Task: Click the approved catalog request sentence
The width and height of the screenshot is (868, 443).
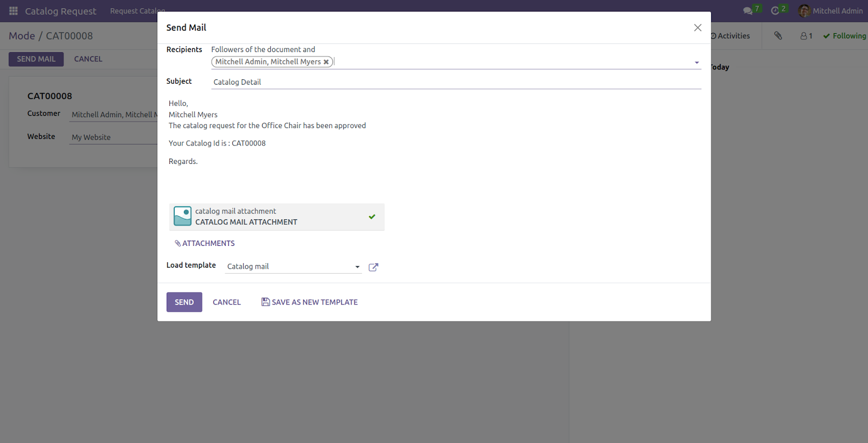Action: pyautogui.click(x=267, y=125)
